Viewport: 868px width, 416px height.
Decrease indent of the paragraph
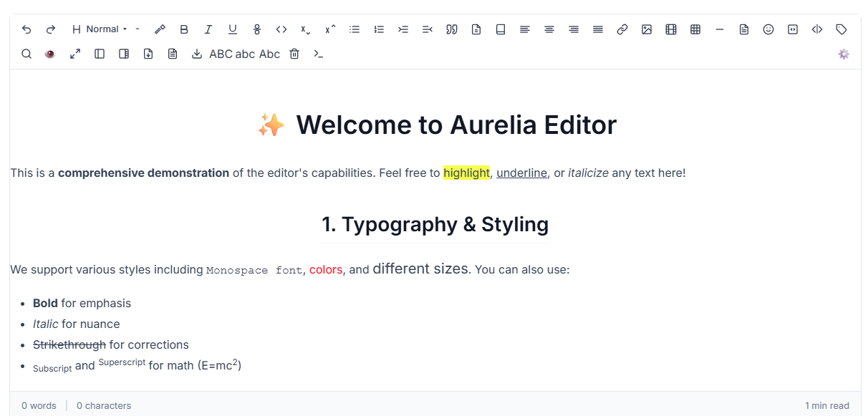(428, 29)
